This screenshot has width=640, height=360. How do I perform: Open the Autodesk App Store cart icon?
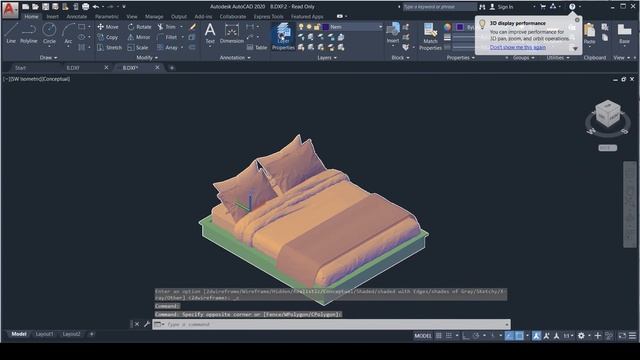pos(543,7)
